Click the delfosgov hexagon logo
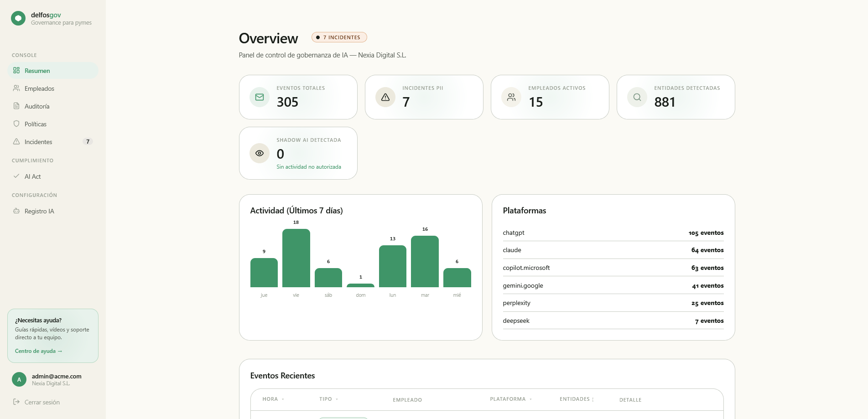The height and width of the screenshot is (419, 868). [18, 18]
